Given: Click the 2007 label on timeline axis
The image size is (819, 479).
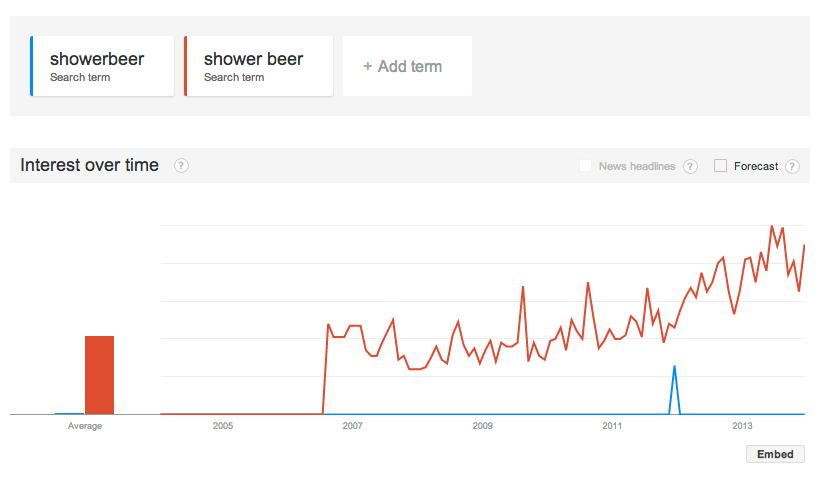Looking at the screenshot, I should 353,426.
